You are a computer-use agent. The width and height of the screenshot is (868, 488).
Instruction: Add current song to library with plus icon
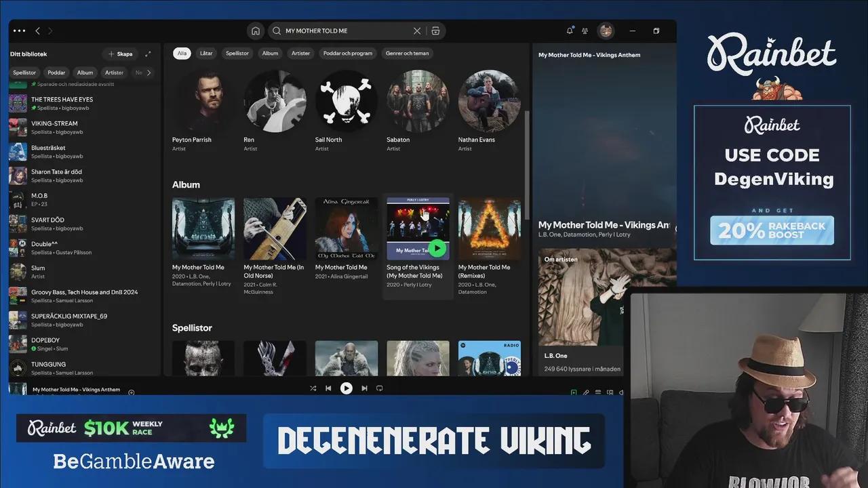(131, 392)
